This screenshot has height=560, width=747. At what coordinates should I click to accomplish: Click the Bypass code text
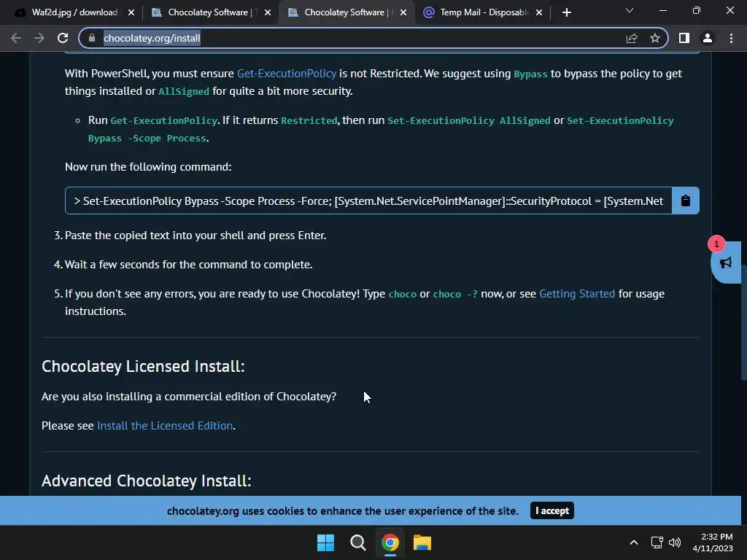(531, 74)
